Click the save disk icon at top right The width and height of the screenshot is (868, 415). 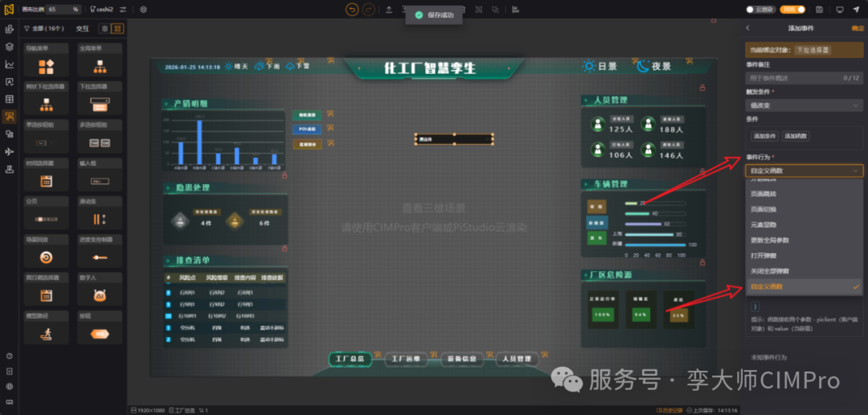pyautogui.click(x=819, y=10)
